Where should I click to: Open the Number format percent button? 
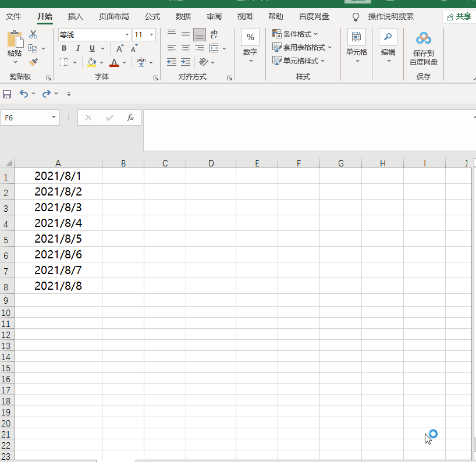tap(250, 37)
